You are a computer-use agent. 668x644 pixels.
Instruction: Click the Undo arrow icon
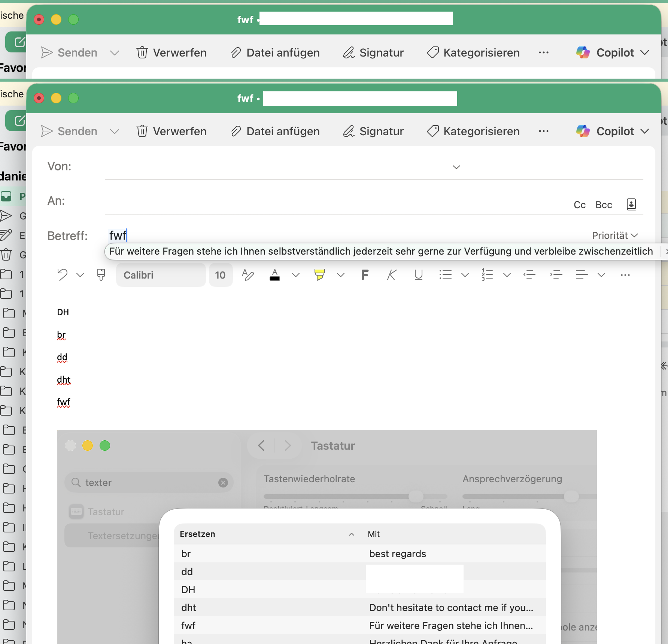pyautogui.click(x=63, y=275)
